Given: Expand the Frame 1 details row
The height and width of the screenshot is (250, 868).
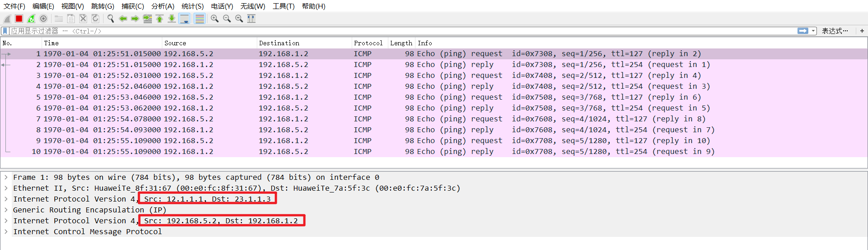Looking at the screenshot, I should pos(5,177).
